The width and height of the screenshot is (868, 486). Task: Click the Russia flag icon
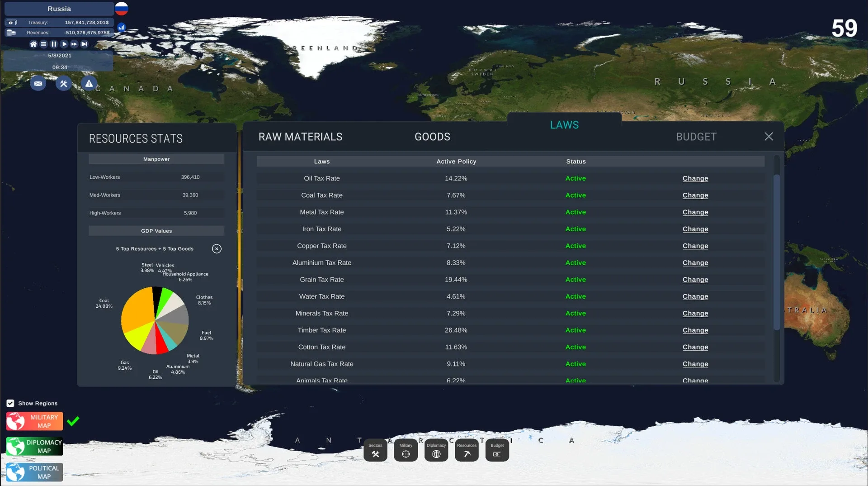coord(121,9)
